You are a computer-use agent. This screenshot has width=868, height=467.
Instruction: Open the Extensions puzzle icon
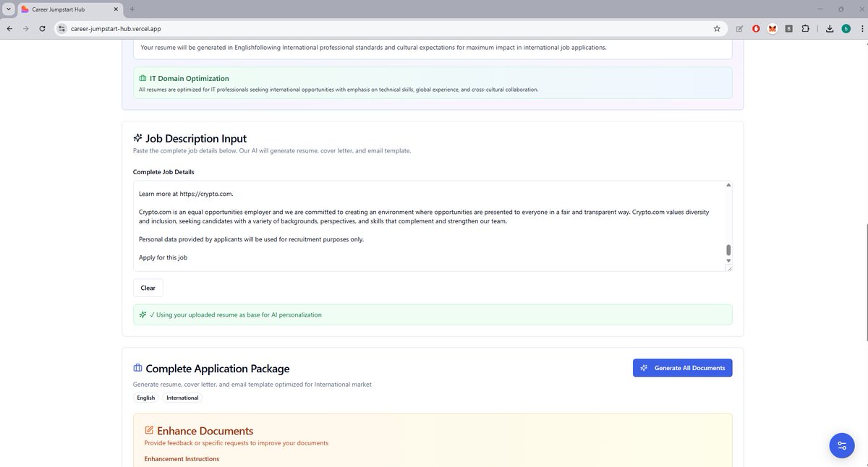point(805,29)
